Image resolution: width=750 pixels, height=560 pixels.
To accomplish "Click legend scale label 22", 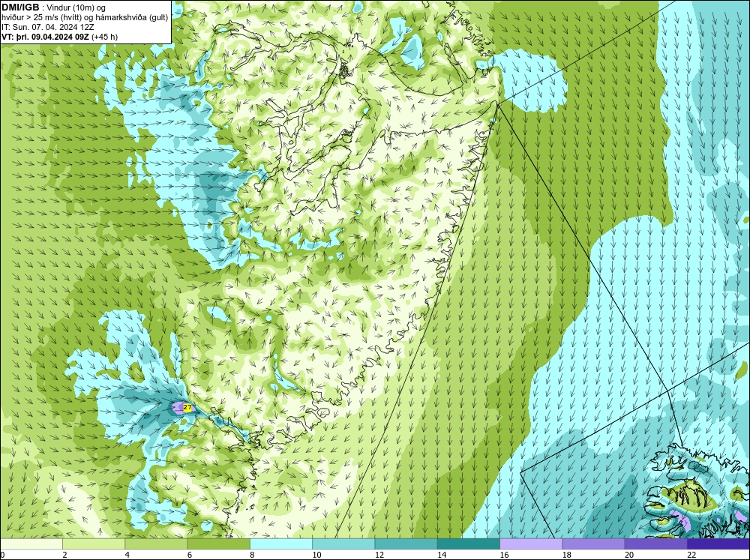I will pyautogui.click(x=691, y=555).
